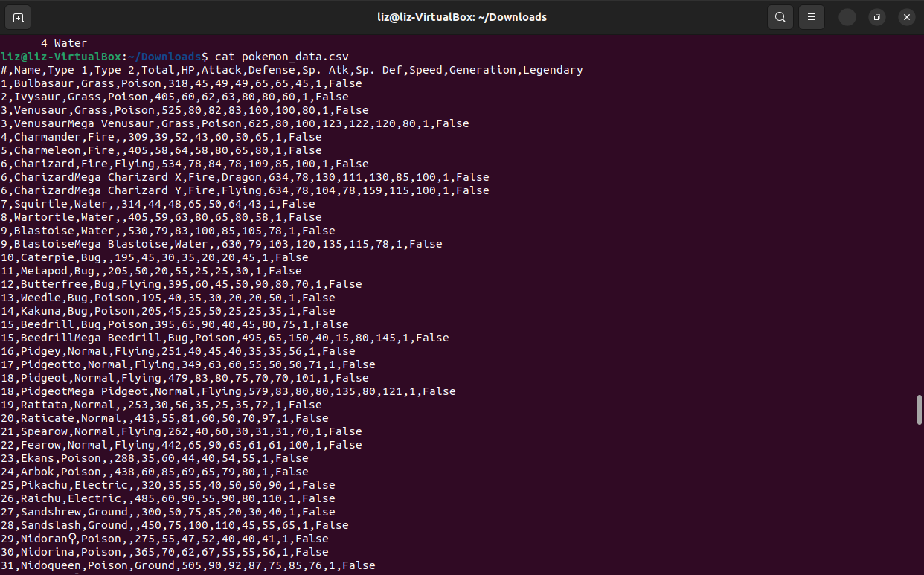Click the Nidoqueen Poison,Ground row
The image size is (924, 575).
tap(186, 565)
